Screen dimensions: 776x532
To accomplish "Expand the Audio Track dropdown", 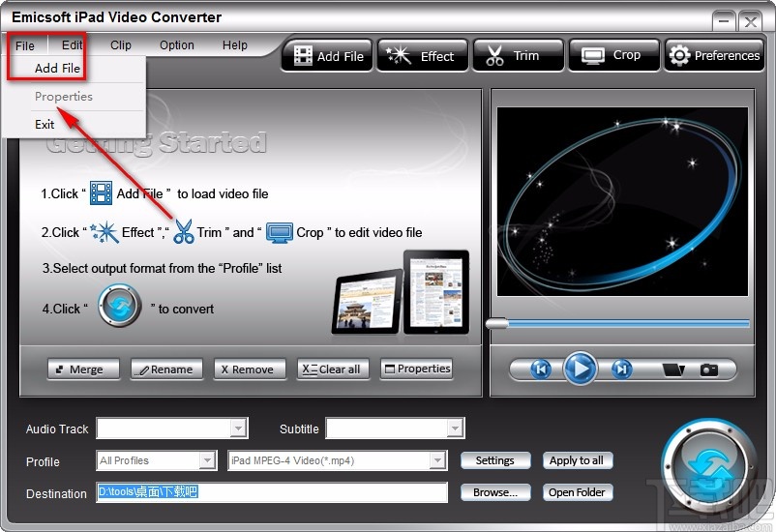I will [238, 429].
